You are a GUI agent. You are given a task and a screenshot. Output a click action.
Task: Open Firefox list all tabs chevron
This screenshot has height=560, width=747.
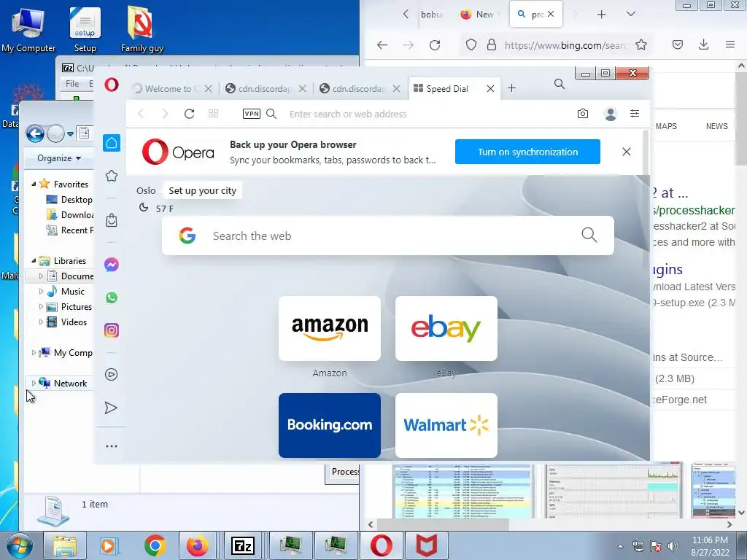(x=631, y=14)
